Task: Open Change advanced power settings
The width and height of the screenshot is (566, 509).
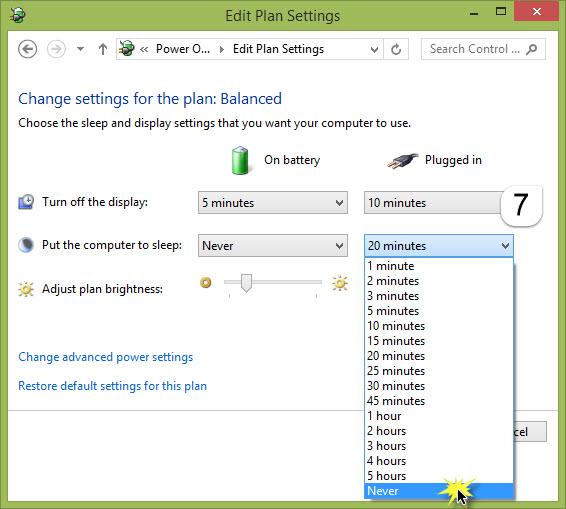Action: (106, 357)
